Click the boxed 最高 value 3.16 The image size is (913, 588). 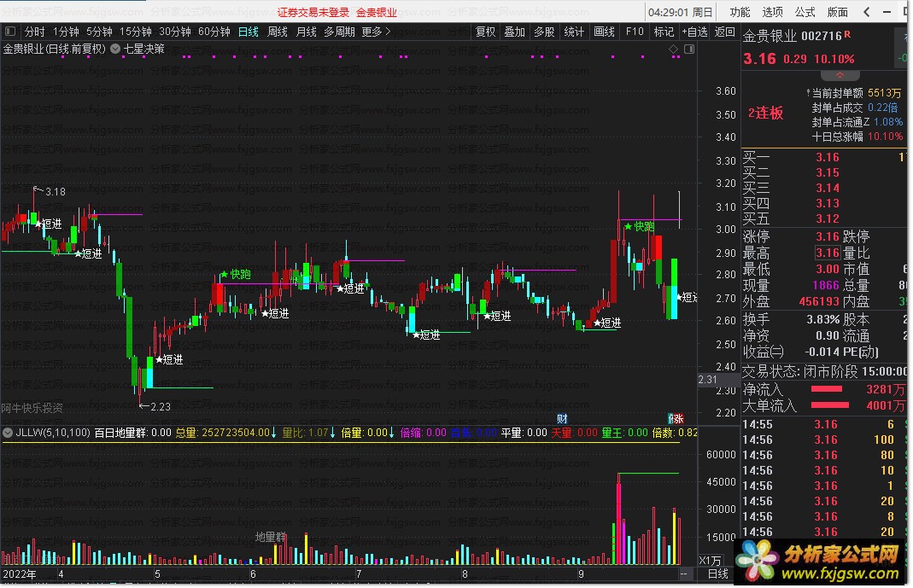pyautogui.click(x=828, y=253)
